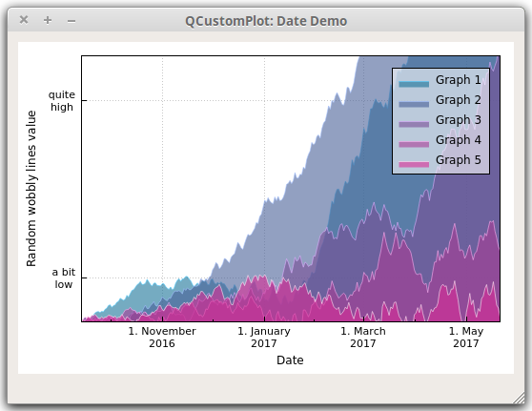Click the 'quite high' y-axis tick label

coord(61,101)
